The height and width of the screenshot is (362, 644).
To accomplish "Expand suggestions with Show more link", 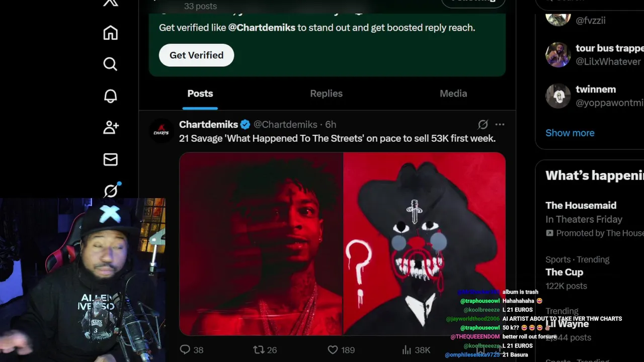I will tap(570, 133).
